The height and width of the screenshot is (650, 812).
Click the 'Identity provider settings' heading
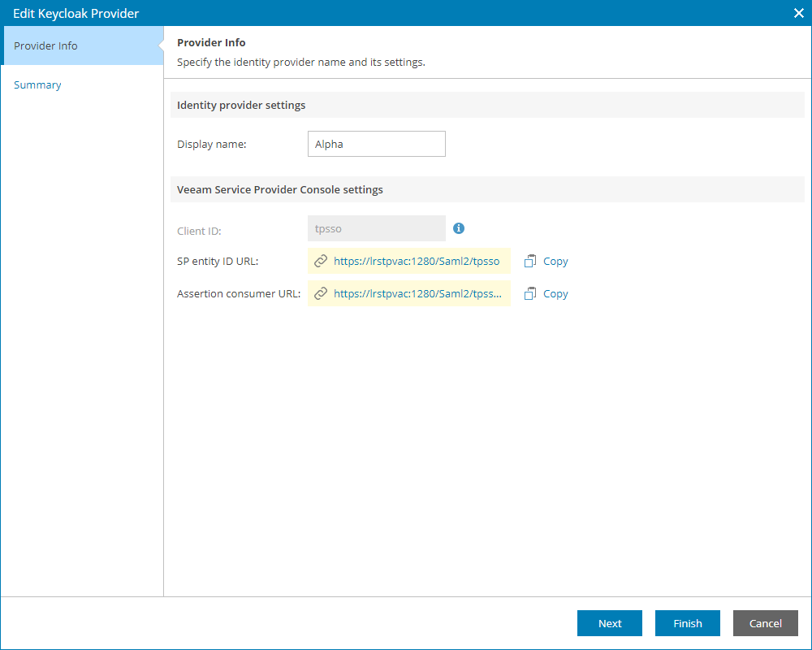[241, 106]
